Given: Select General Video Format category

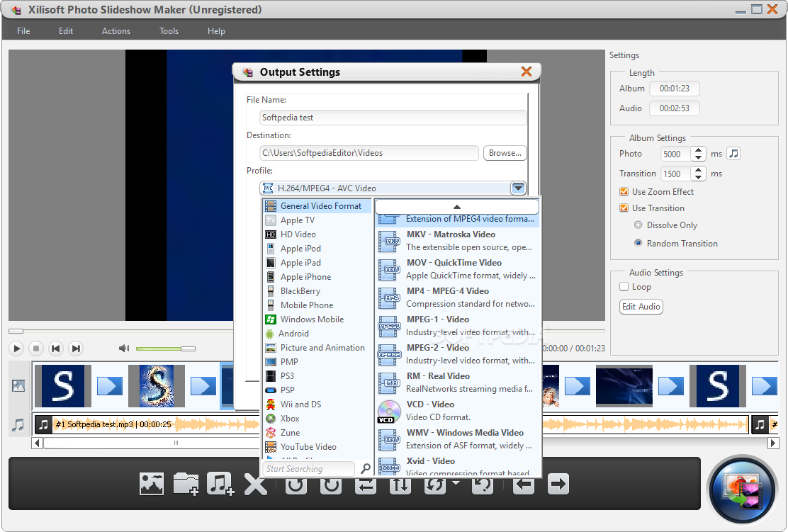Looking at the screenshot, I should pyautogui.click(x=317, y=206).
